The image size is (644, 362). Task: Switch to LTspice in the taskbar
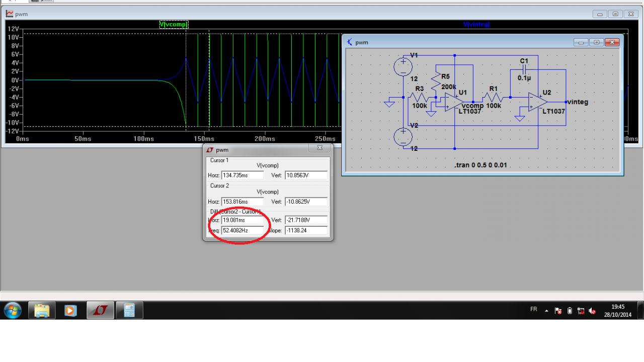pyautogui.click(x=100, y=310)
